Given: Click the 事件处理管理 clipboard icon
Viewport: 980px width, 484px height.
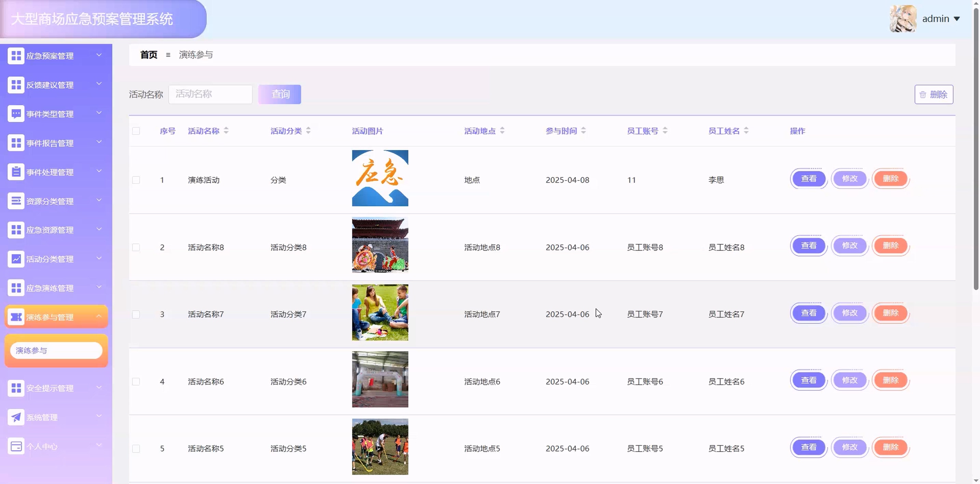Looking at the screenshot, I should [16, 172].
